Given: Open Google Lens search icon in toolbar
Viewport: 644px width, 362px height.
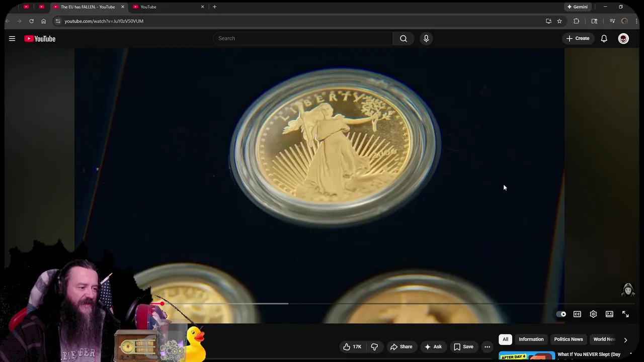Looking at the screenshot, I should (x=594, y=21).
